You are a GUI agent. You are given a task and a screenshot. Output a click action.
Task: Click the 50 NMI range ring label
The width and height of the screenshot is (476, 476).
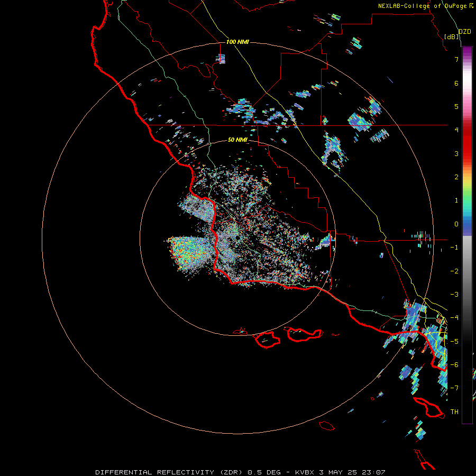click(x=237, y=140)
